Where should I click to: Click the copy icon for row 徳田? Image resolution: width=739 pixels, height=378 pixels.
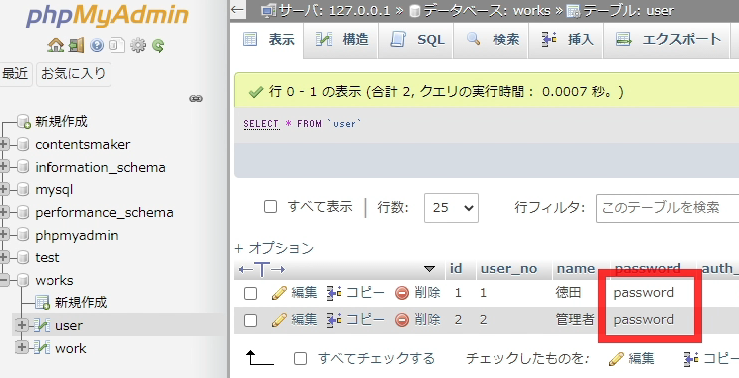334,293
